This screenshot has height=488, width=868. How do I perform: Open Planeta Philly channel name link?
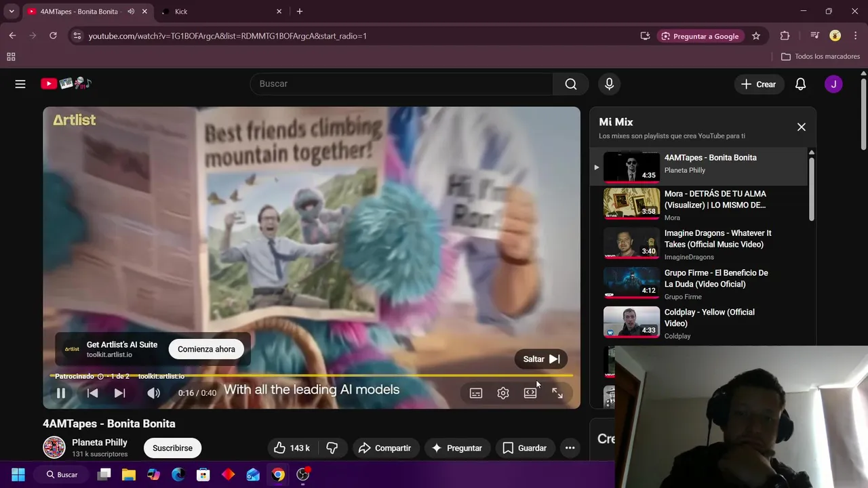[100, 443]
